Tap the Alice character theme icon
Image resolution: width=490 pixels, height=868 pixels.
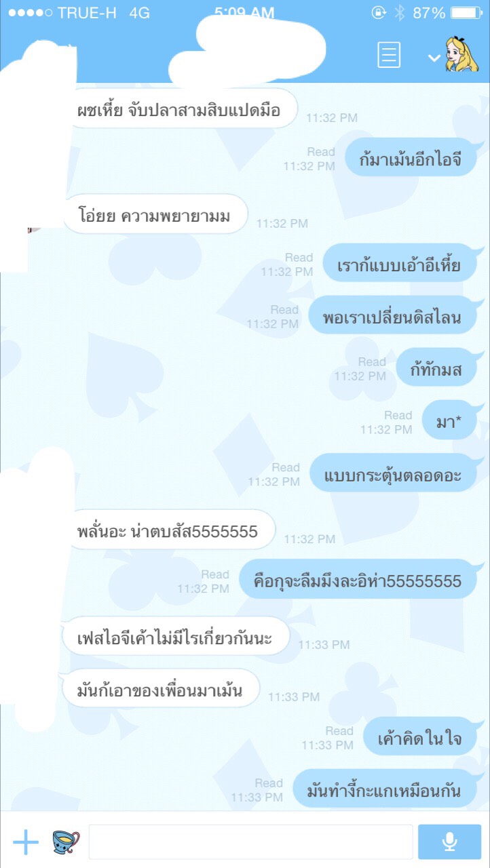pyautogui.click(x=461, y=54)
